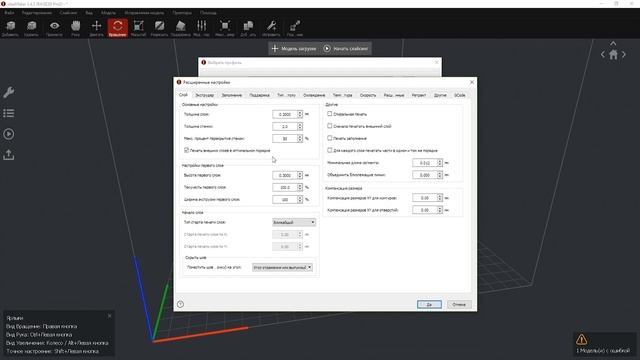The height and width of the screenshot is (360, 640).
Task: Click the warning triangle about model error
Action: [x=581, y=339]
